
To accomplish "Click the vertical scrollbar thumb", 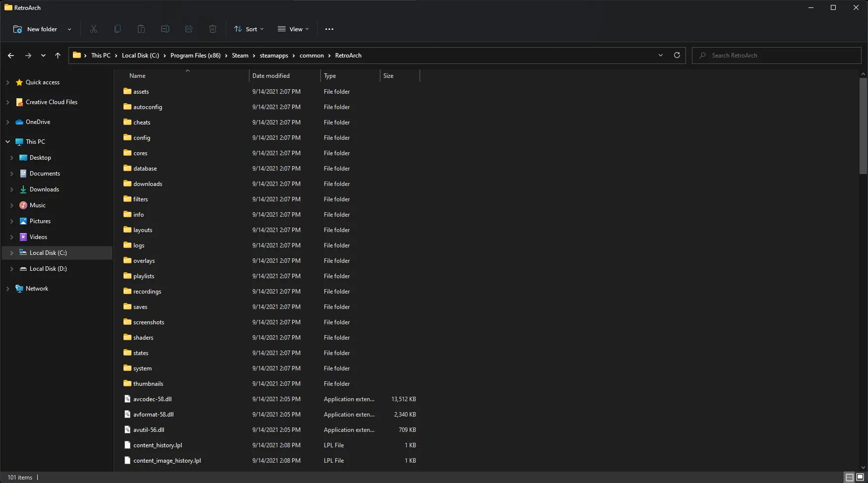I will (864, 125).
